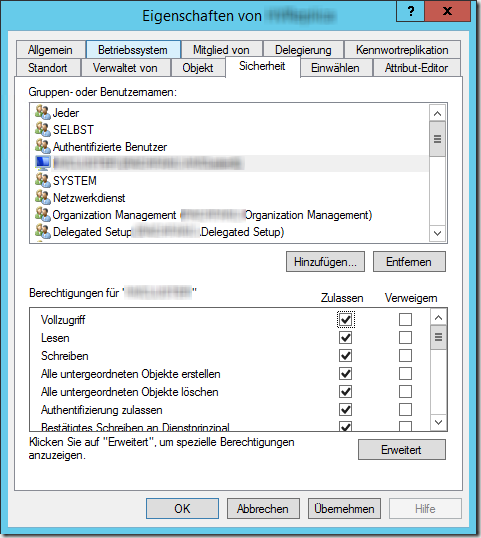Select Authentifizierte Benutzer group icon
The image size is (481, 538).
pos(43,147)
